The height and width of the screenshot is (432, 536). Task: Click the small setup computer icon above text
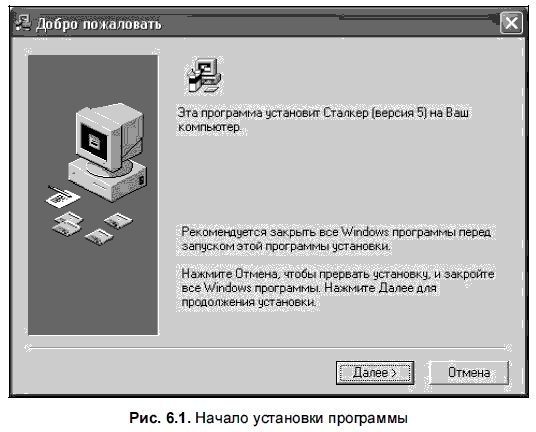coord(204,76)
